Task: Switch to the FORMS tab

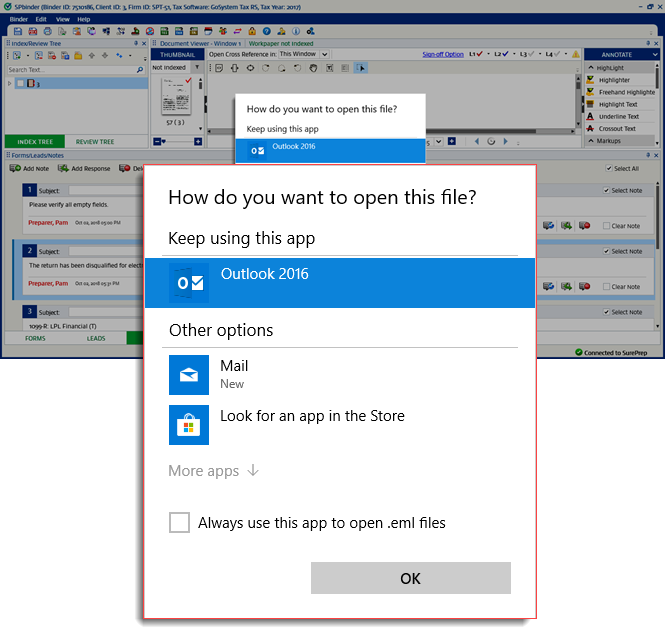Action: pyautogui.click(x=35, y=338)
